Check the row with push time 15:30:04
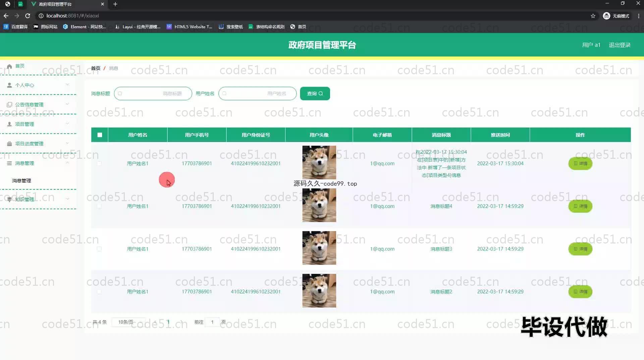 tap(99, 164)
